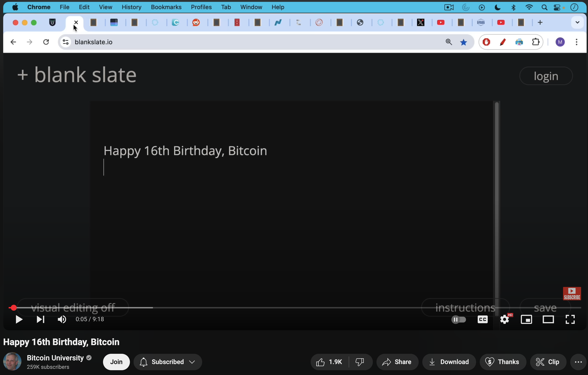The image size is (588, 375).
Task: Enter fullscreen mode
Action: 570,319
